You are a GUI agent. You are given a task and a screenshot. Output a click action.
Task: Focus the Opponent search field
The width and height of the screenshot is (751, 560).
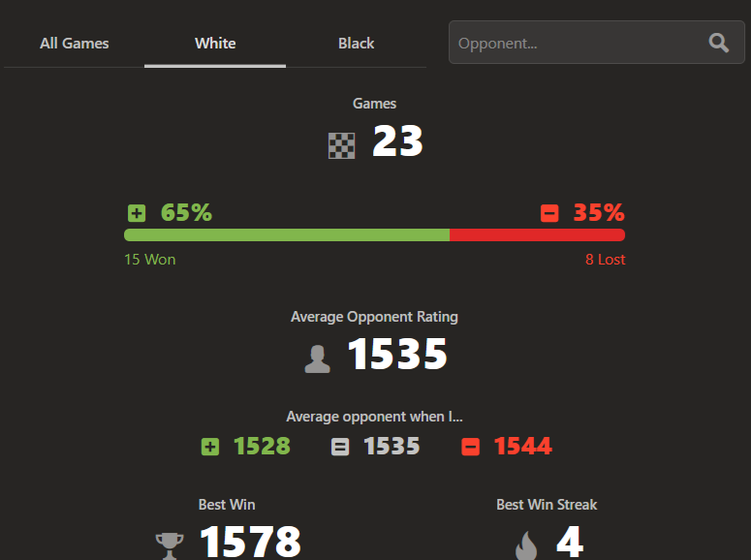click(x=597, y=43)
